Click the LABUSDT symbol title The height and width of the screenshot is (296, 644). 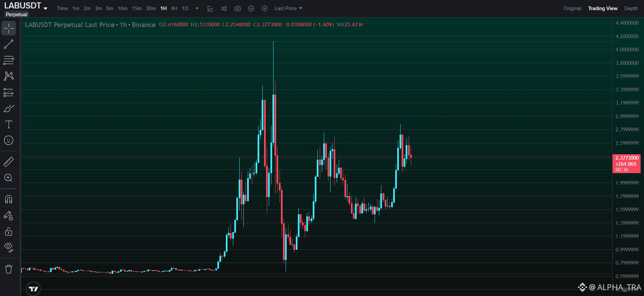point(23,6)
